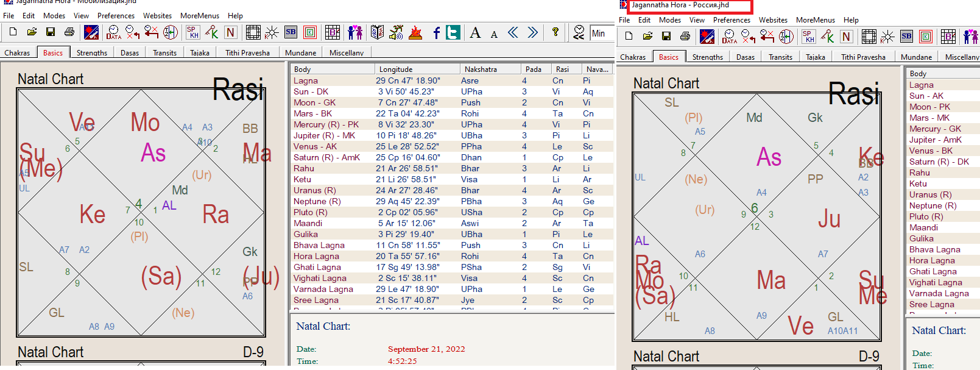
Task: Click Save floppy icon in right window toolbar
Action: [666, 37]
